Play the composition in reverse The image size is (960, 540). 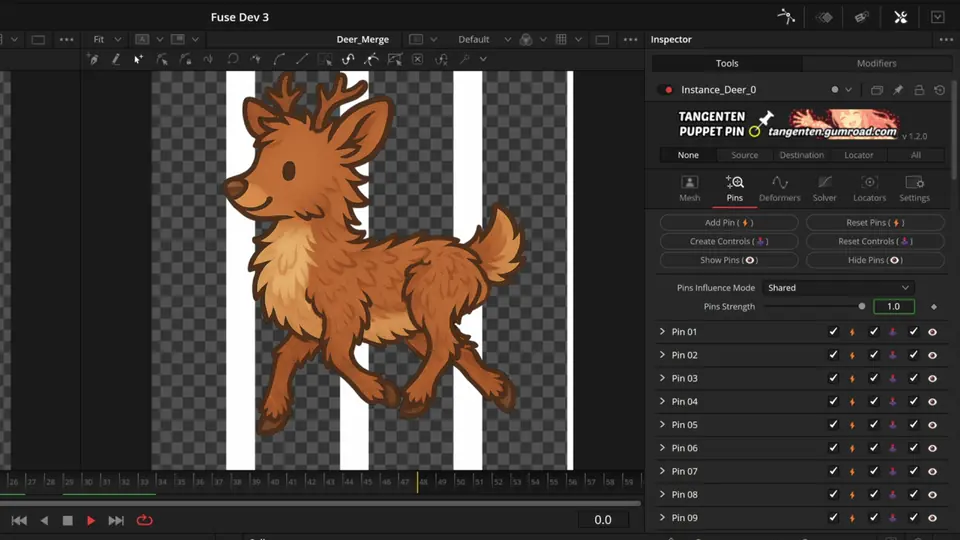click(44, 520)
